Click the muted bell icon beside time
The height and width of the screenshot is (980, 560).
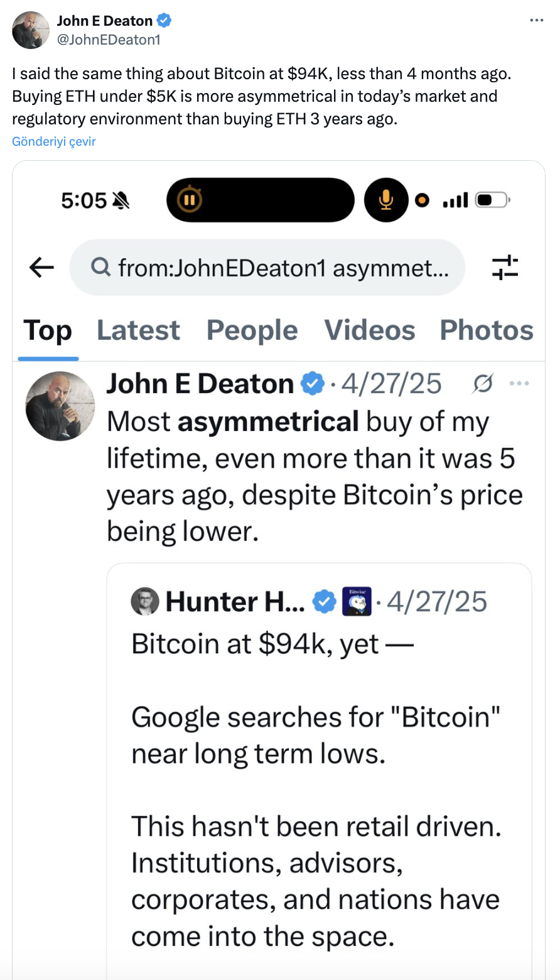pyautogui.click(x=120, y=200)
